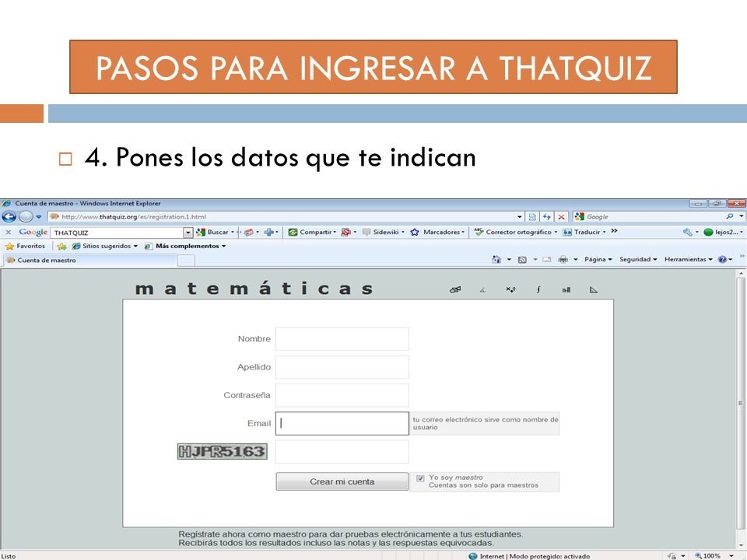Click Corrector ortográfico on the toolbar
The height and width of the screenshot is (560, 747).
[515, 232]
